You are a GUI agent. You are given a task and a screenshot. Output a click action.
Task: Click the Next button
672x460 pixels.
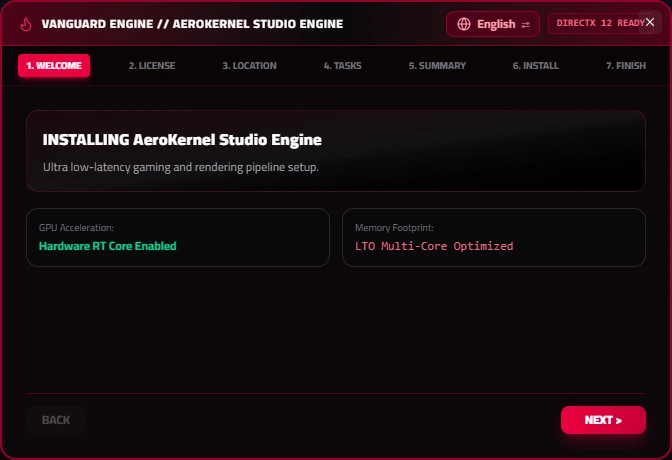[x=603, y=420]
